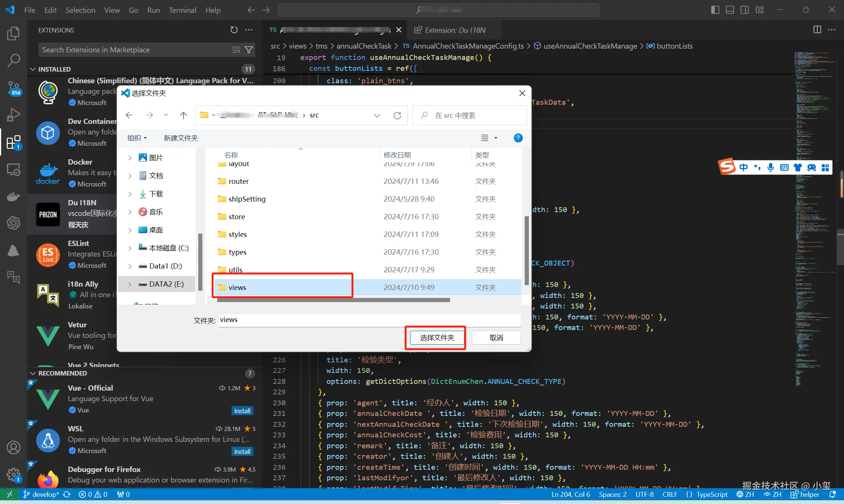Refresh the Extensions list
Viewport: 844px width, 504px height.
(x=234, y=30)
